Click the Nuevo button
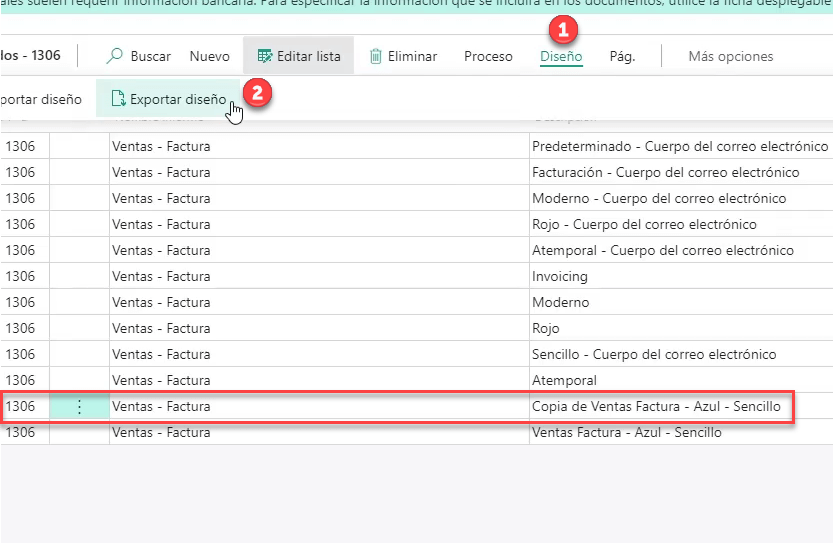This screenshot has width=833, height=543. click(x=209, y=57)
